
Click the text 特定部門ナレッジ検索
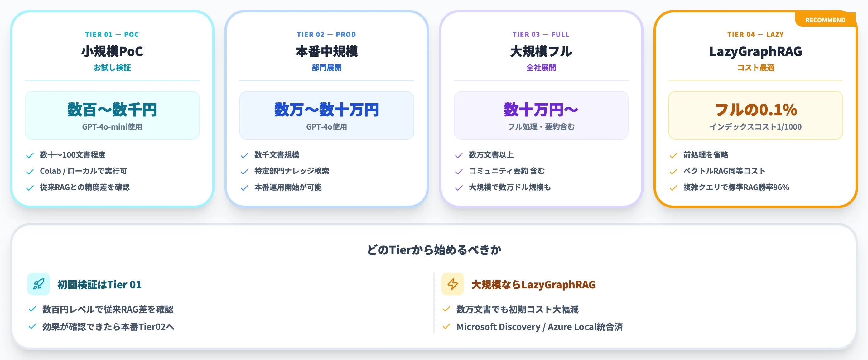click(292, 171)
